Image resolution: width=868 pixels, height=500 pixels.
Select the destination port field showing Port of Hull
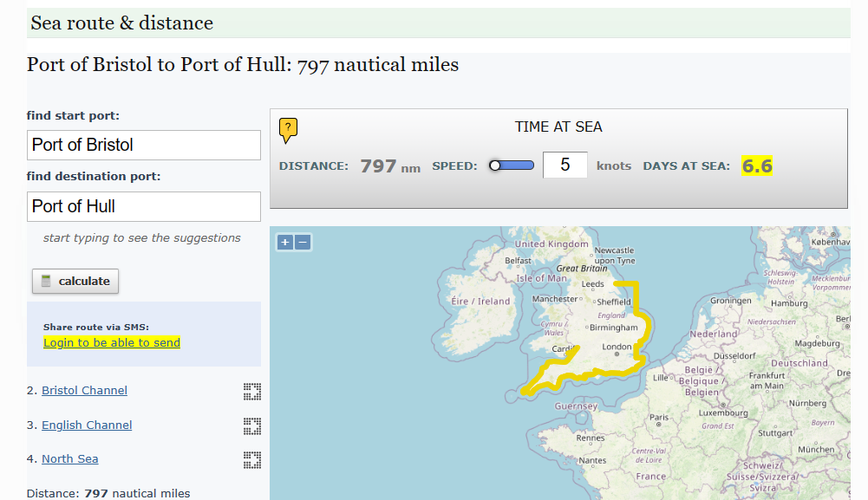click(143, 206)
